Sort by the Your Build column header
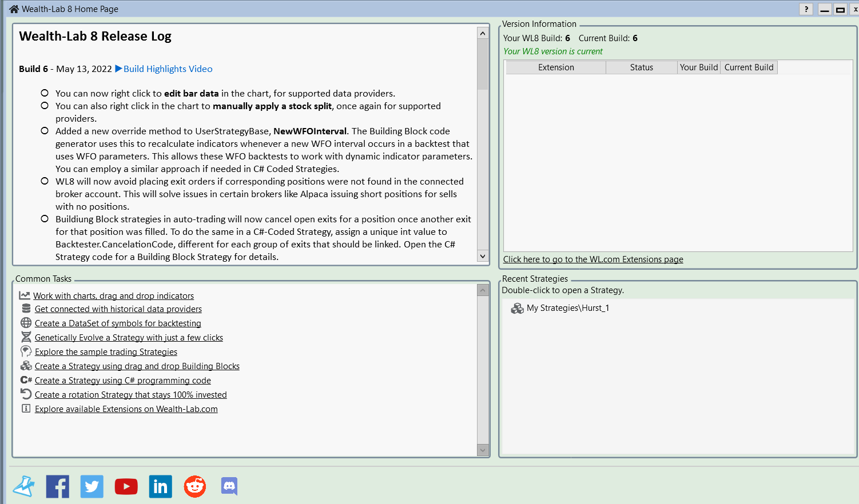Screen dimensions: 859x504 [699, 67]
